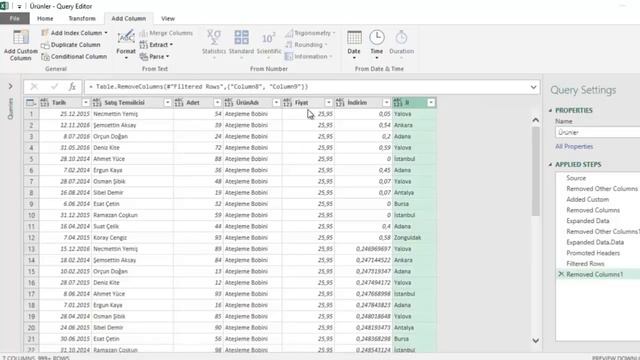Click the formula bar confirm checkmark

click(x=54, y=87)
